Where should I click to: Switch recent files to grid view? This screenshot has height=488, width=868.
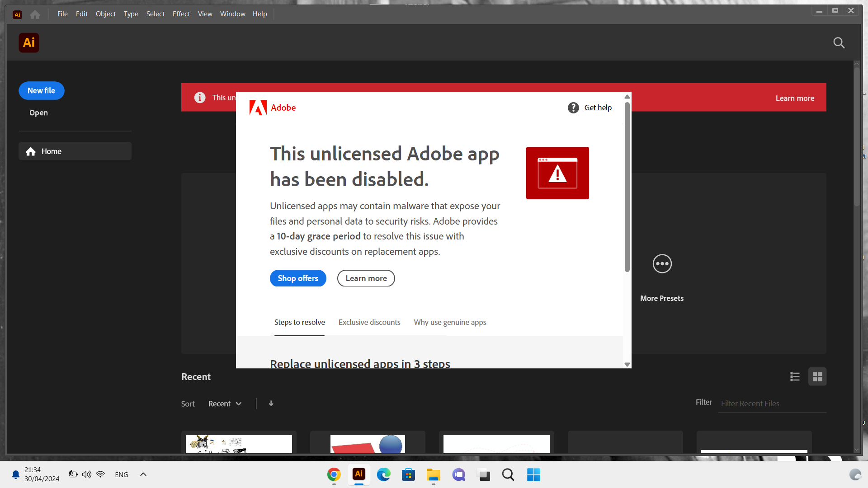817,376
